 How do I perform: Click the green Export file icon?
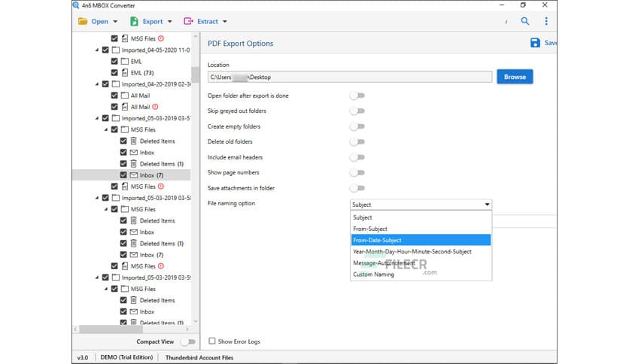pos(134,21)
